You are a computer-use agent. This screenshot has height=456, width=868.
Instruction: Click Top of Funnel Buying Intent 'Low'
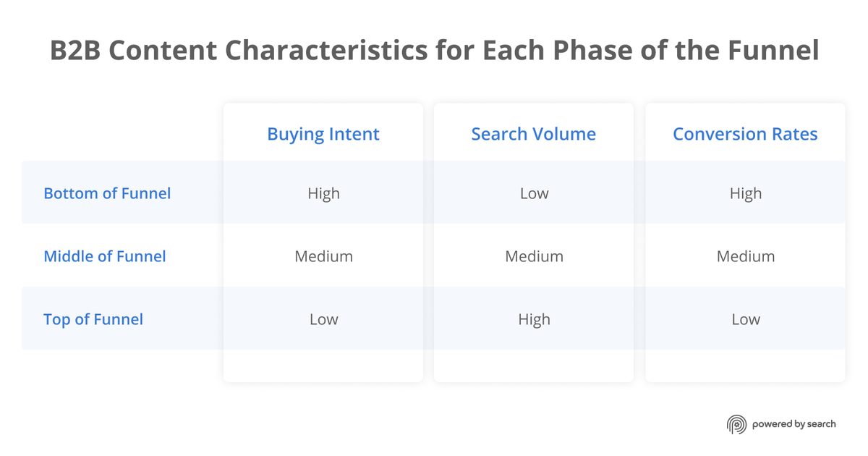[x=323, y=319]
